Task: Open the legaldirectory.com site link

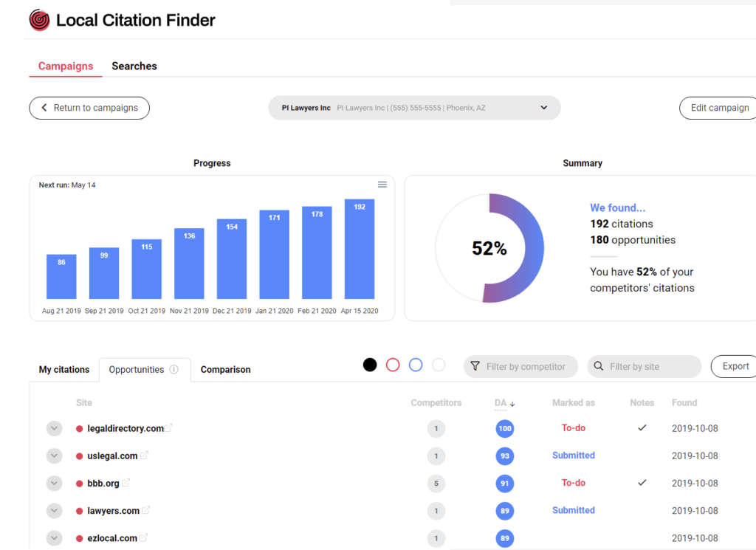Action: click(126, 428)
